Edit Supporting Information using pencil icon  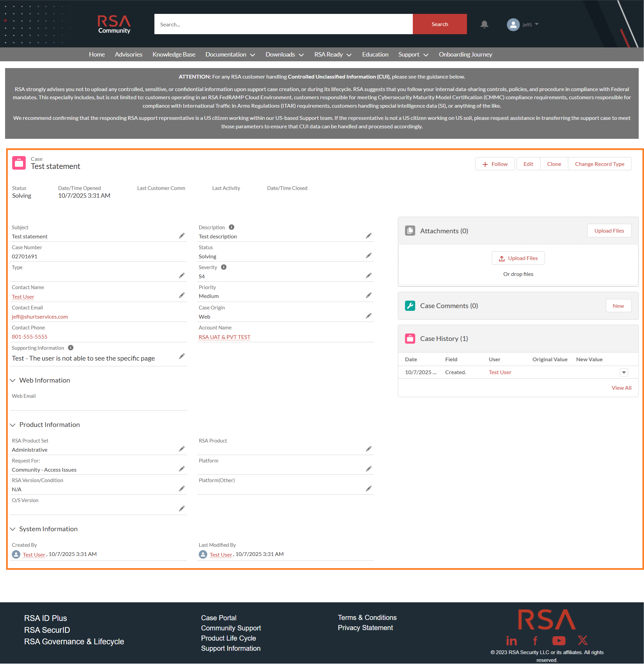182,356
